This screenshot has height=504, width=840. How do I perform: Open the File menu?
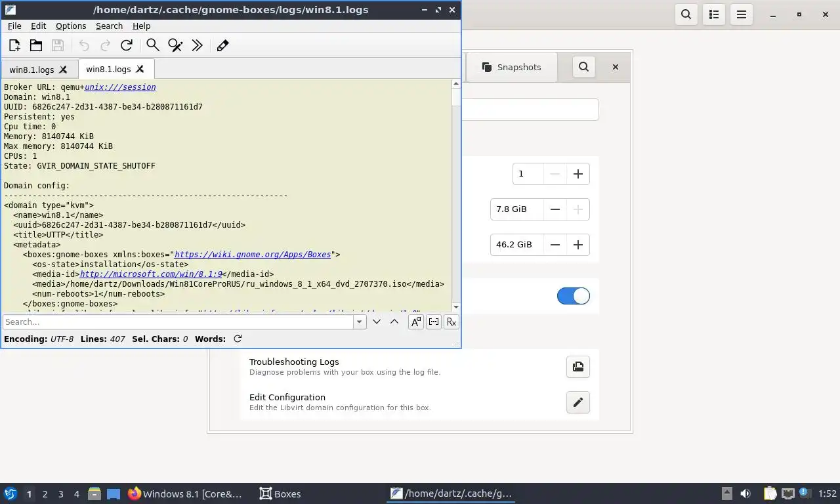pos(14,26)
